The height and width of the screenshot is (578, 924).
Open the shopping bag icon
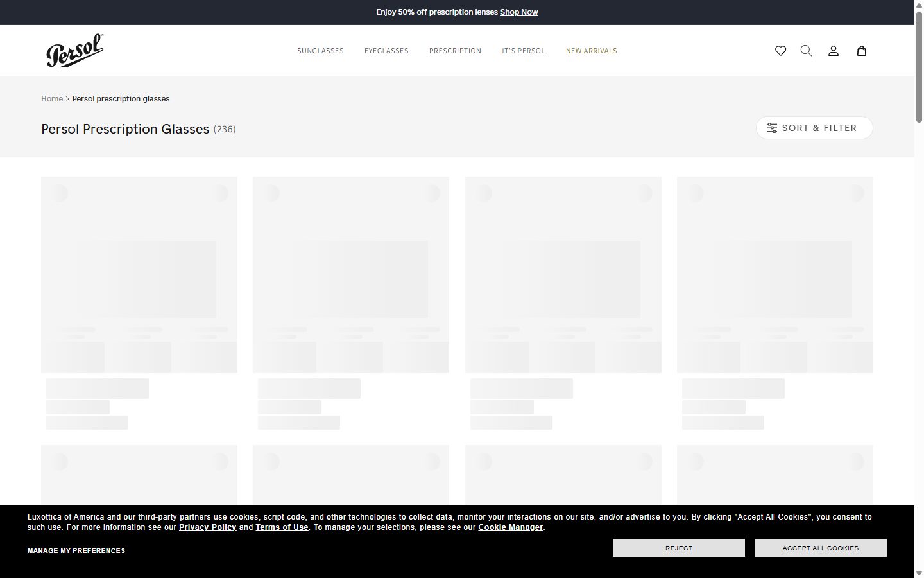tap(862, 51)
